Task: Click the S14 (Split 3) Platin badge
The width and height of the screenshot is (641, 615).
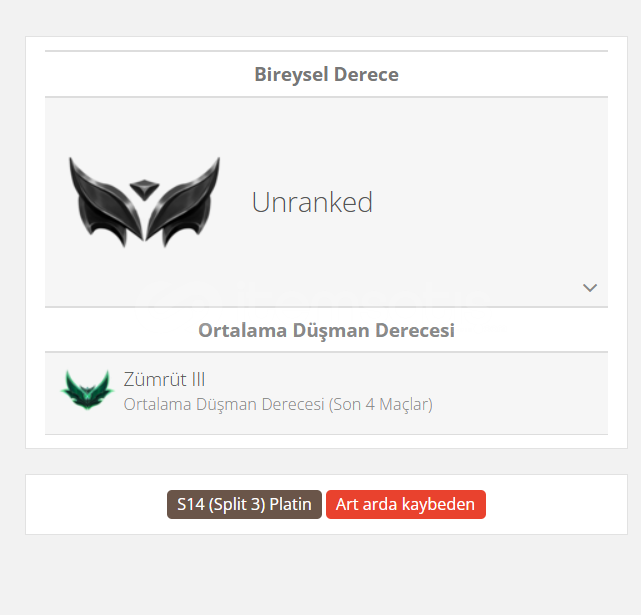Action: tap(244, 504)
